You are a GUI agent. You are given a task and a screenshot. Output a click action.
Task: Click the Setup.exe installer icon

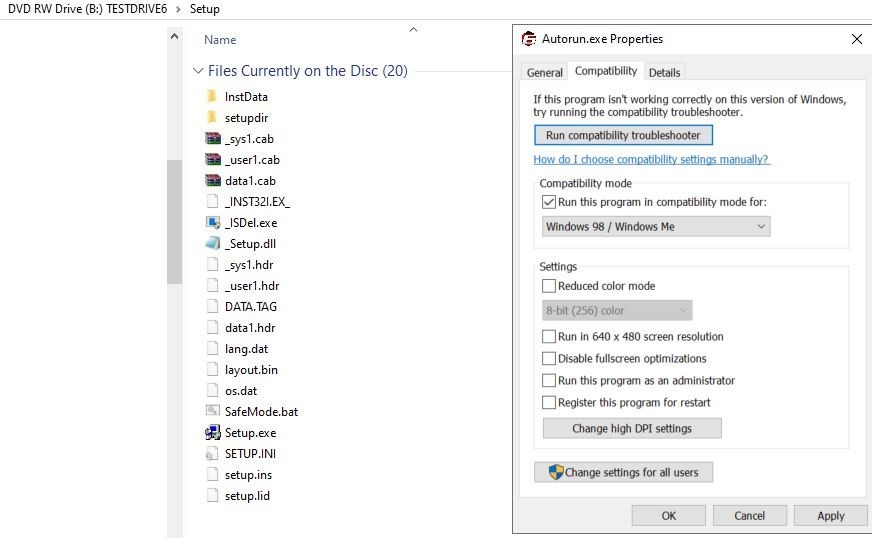[x=212, y=432]
